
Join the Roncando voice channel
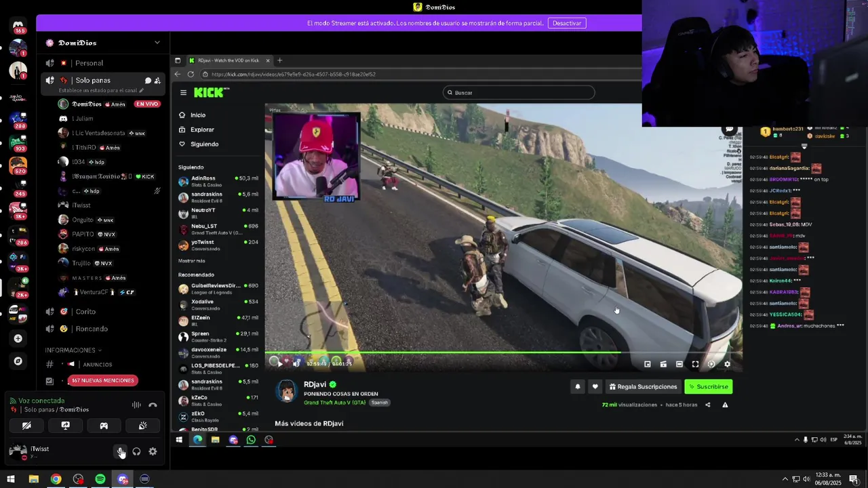click(103, 329)
